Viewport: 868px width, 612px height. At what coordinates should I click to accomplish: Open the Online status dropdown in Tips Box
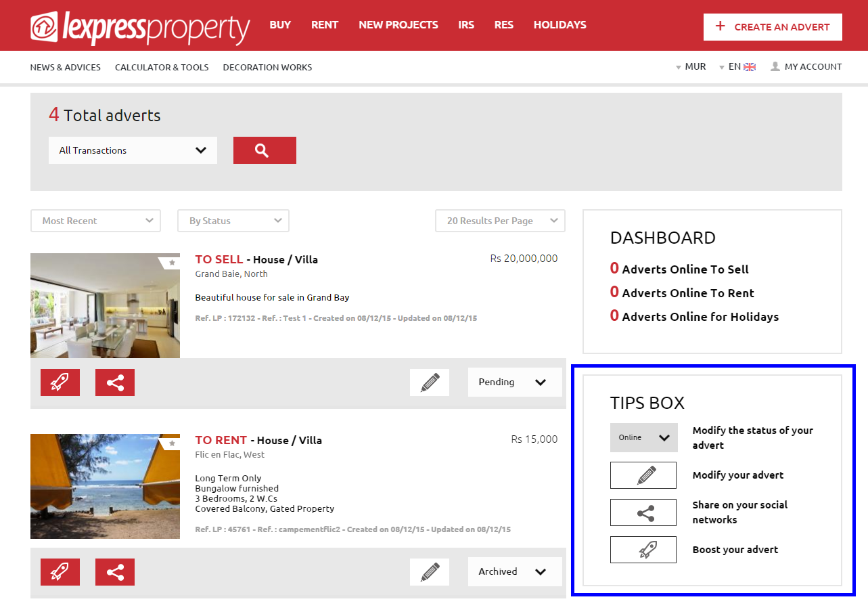pos(643,438)
